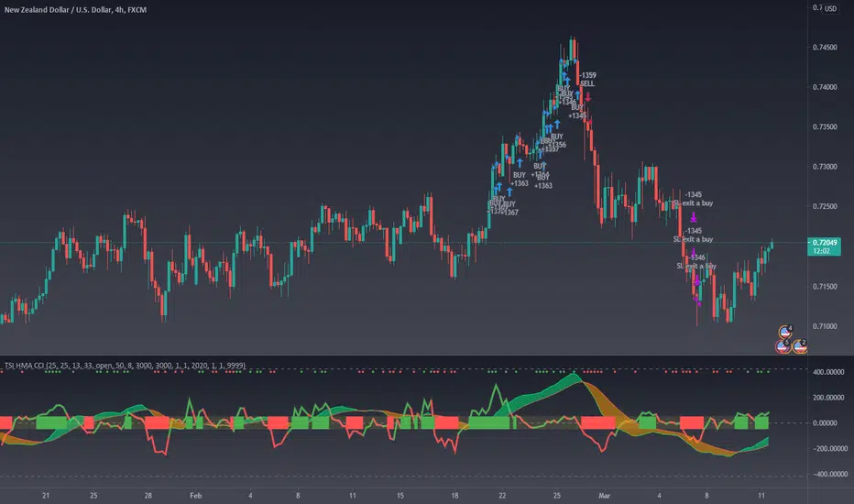
Task: Click the economic event flag with badge 5
Action: pos(783,346)
